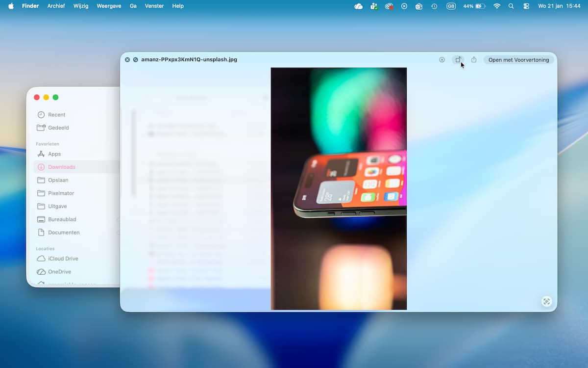Open Control Center in the menu bar
The image size is (588, 368).
click(526, 6)
